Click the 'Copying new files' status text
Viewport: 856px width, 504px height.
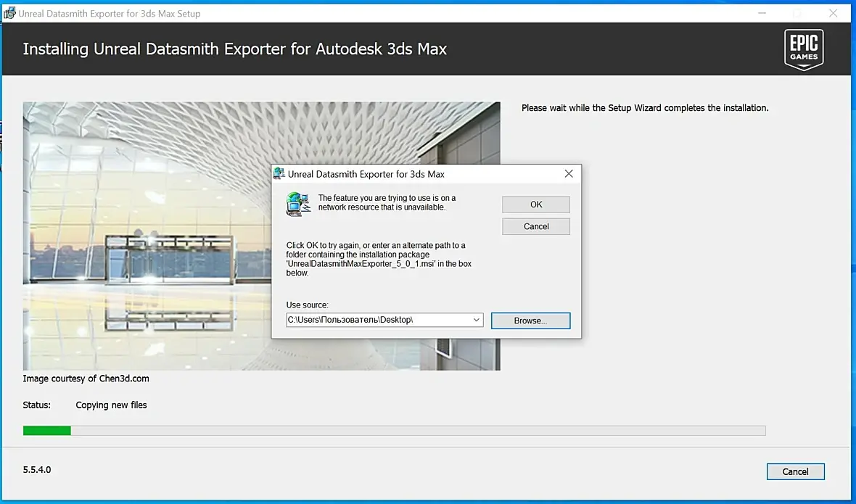click(112, 405)
